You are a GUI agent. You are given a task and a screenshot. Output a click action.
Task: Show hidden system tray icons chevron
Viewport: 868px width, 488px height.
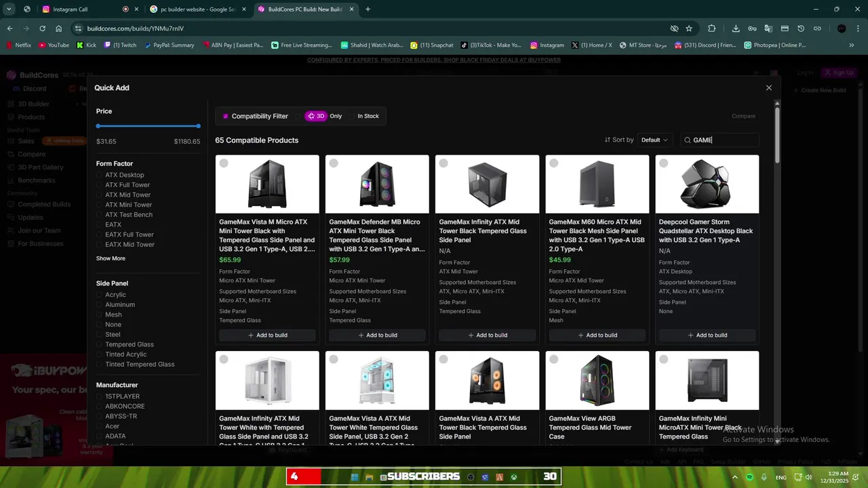(x=734, y=477)
